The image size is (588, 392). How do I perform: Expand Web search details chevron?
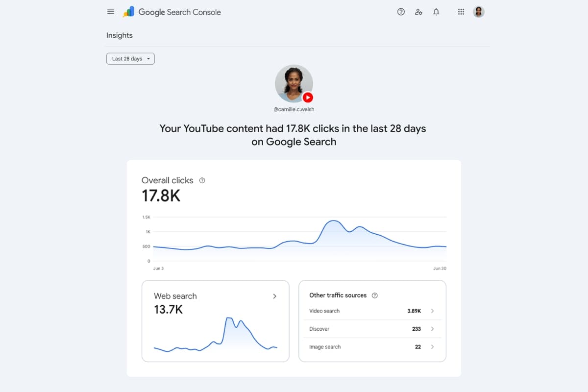coord(274,296)
